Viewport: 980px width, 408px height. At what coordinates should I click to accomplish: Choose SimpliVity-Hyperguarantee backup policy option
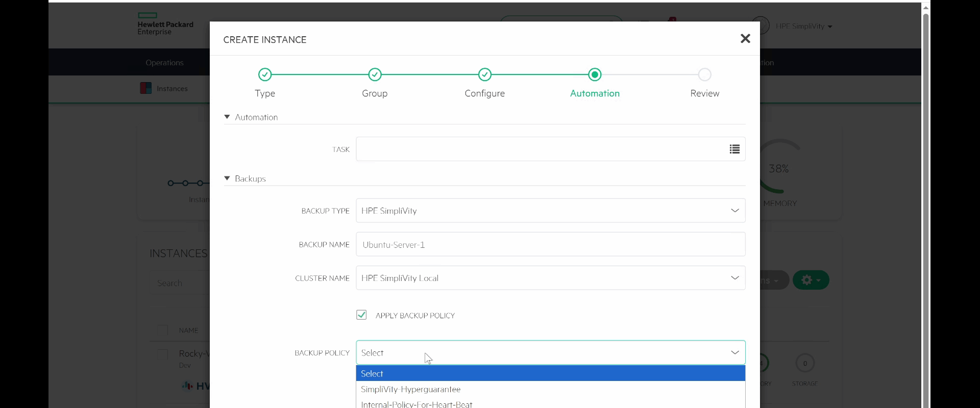click(x=411, y=389)
